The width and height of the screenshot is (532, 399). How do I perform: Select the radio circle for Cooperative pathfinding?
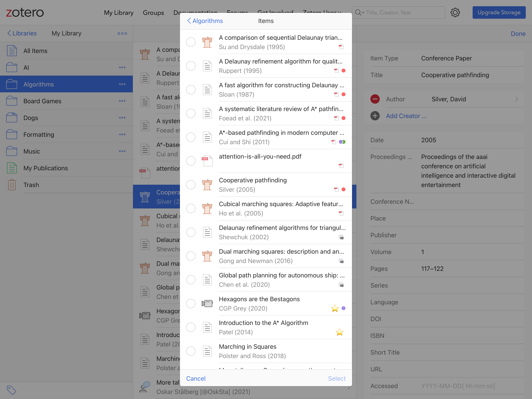pyautogui.click(x=191, y=185)
